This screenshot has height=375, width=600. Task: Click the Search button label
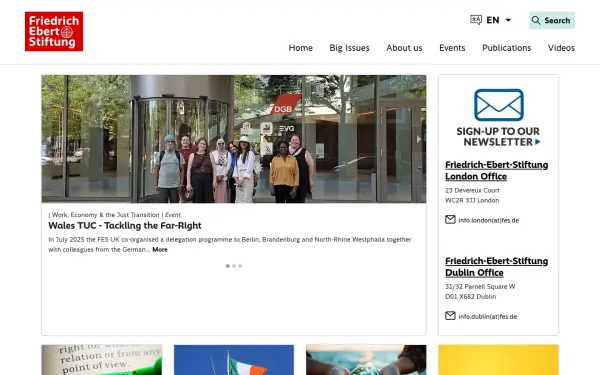coord(557,20)
